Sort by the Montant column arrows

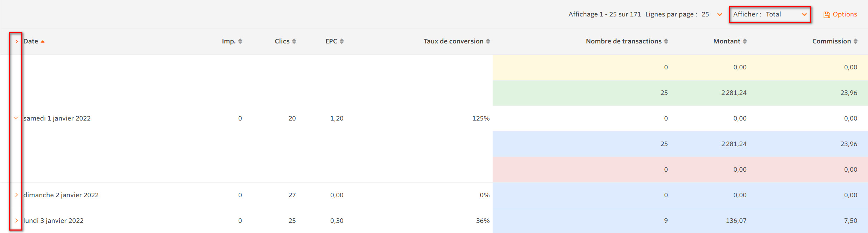click(x=745, y=41)
